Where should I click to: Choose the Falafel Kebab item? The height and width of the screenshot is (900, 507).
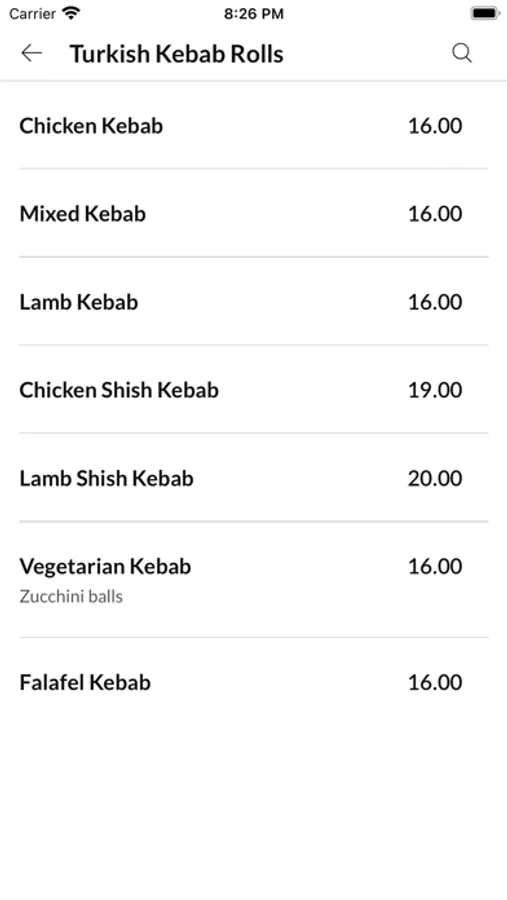[253, 682]
